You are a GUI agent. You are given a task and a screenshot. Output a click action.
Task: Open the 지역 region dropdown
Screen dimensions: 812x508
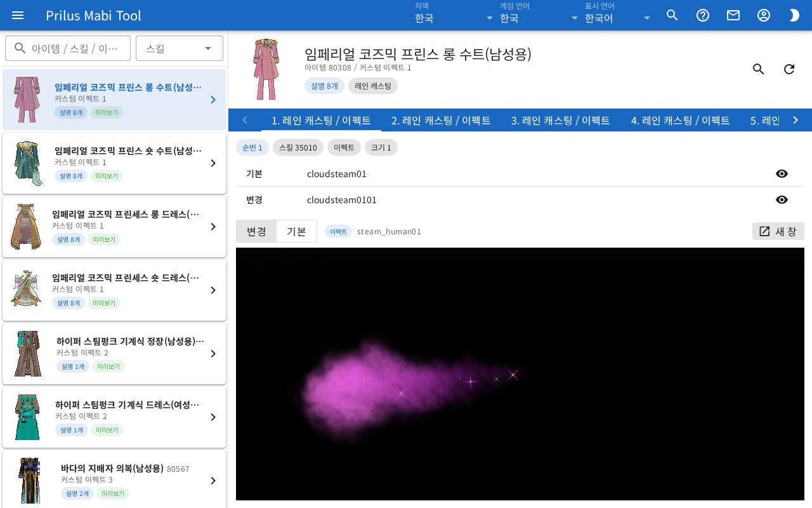pos(454,15)
